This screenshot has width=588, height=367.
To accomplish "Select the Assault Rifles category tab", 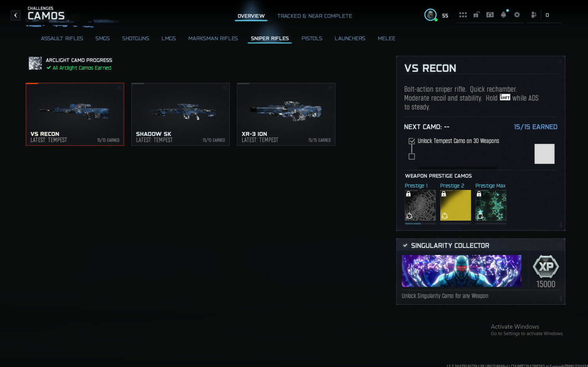I will pyautogui.click(x=62, y=38).
